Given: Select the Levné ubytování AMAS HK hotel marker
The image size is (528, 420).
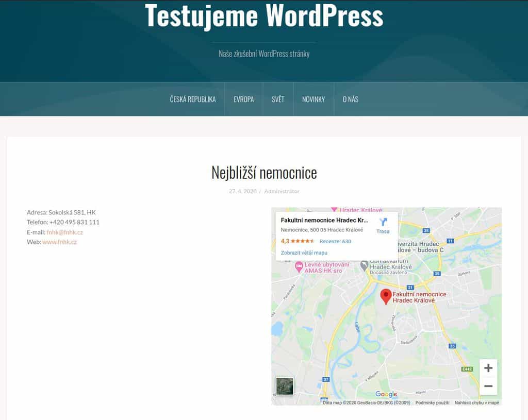Looking at the screenshot, I should pyautogui.click(x=299, y=267).
